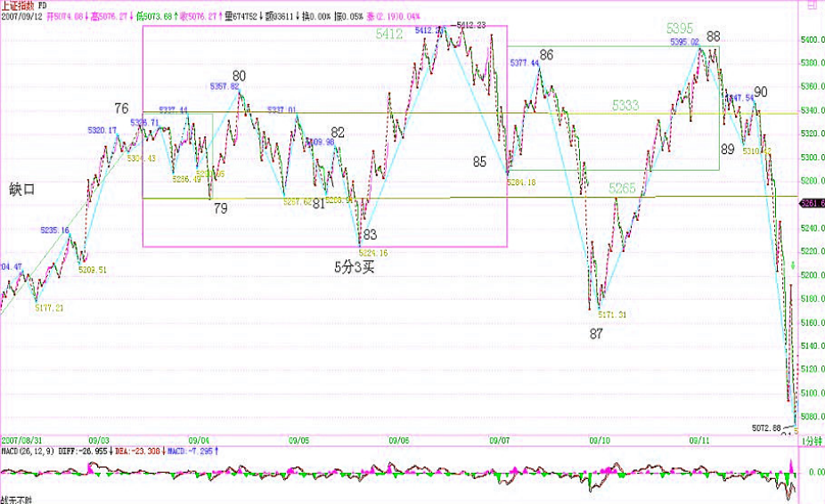
Task: Click the 5224.16 low price label
Action: click(x=373, y=253)
